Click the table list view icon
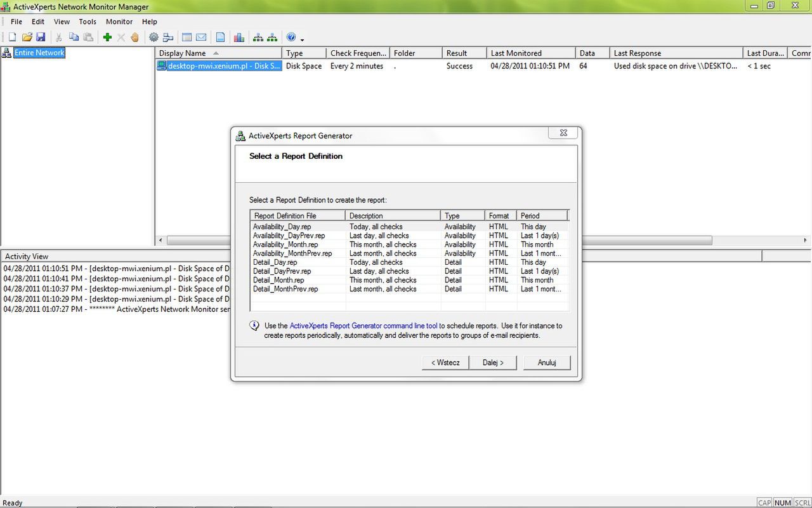 (x=187, y=37)
